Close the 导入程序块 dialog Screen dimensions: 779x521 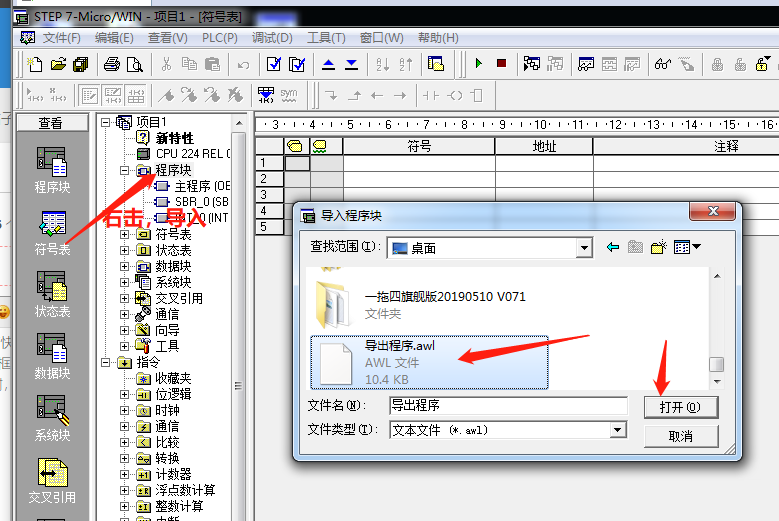point(712,211)
